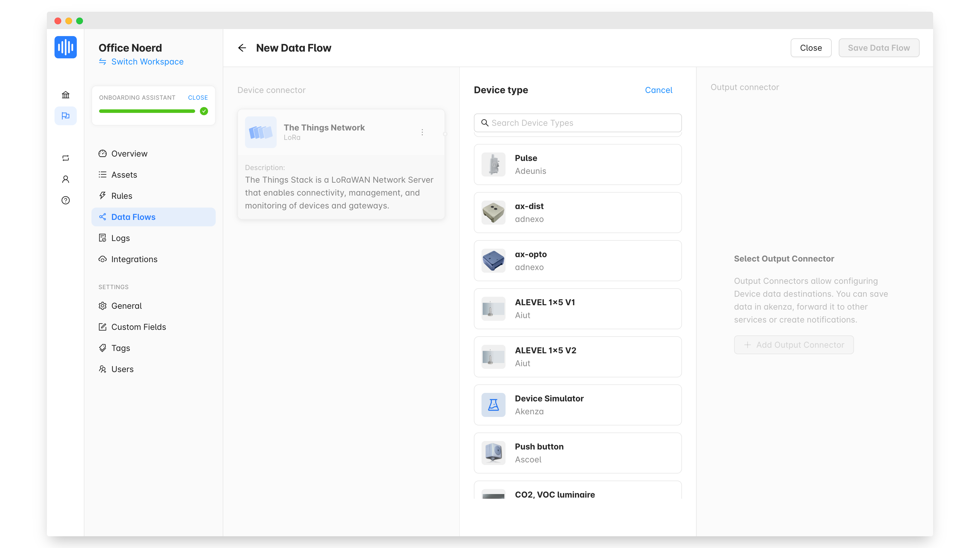Image resolution: width=980 pixels, height=548 pixels.
Task: Click the Custom Fields edit icon
Action: click(x=102, y=327)
